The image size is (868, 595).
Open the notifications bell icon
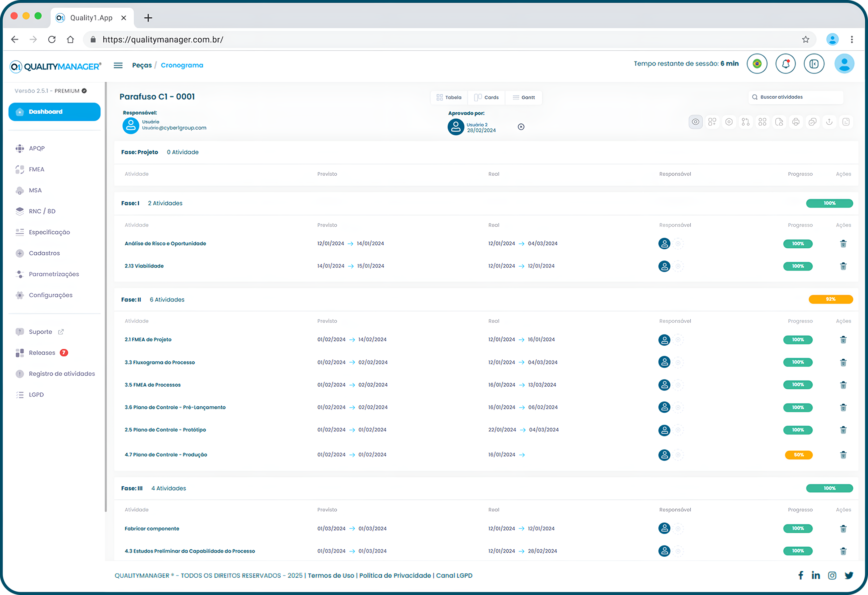point(785,64)
